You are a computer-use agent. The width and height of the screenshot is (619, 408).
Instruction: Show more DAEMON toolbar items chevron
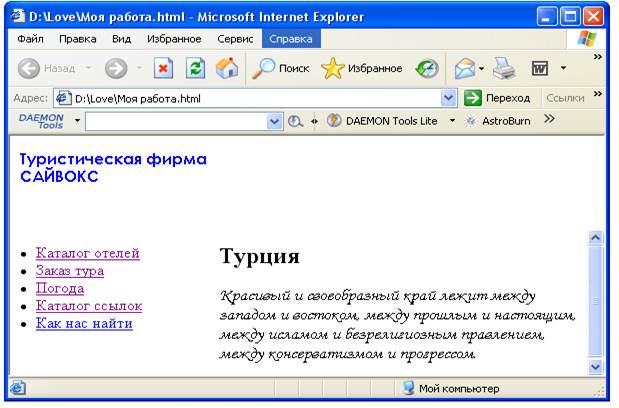coord(549,118)
